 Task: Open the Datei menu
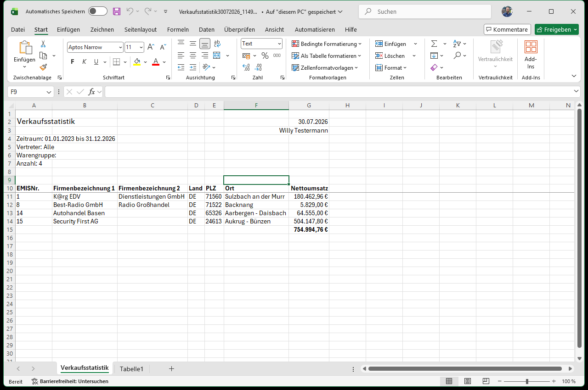point(18,29)
